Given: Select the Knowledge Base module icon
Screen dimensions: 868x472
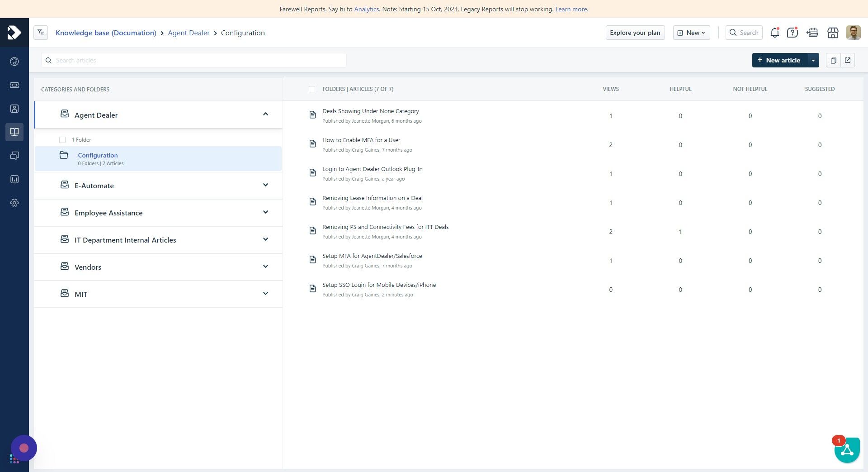Looking at the screenshot, I should (14, 132).
